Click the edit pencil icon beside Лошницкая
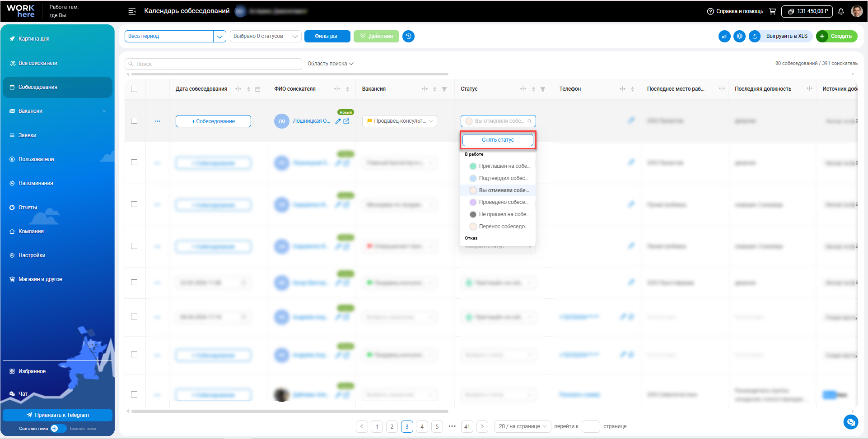868x439 pixels. (338, 121)
